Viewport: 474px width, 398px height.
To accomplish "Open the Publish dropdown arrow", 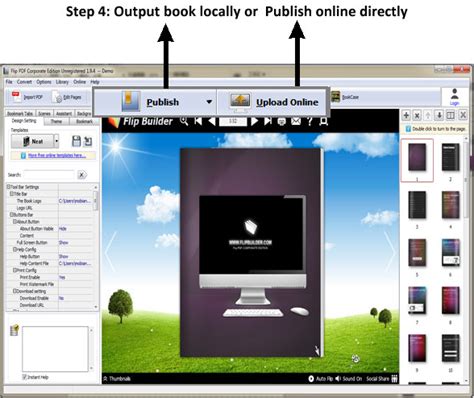I will (x=209, y=102).
